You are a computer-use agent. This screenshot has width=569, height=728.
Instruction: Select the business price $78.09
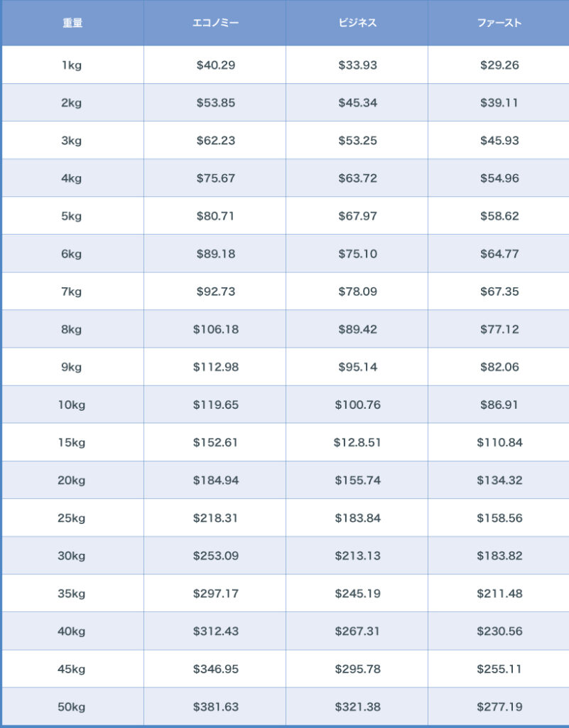coord(357,291)
